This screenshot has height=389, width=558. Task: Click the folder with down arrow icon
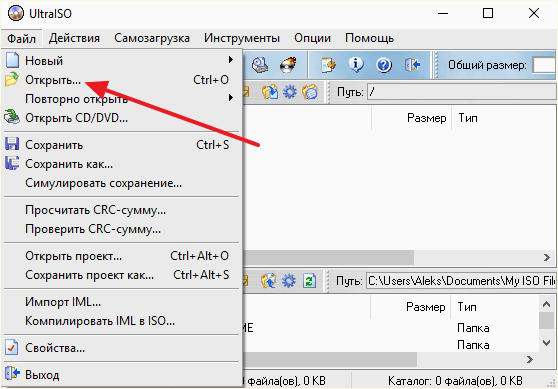point(270,92)
